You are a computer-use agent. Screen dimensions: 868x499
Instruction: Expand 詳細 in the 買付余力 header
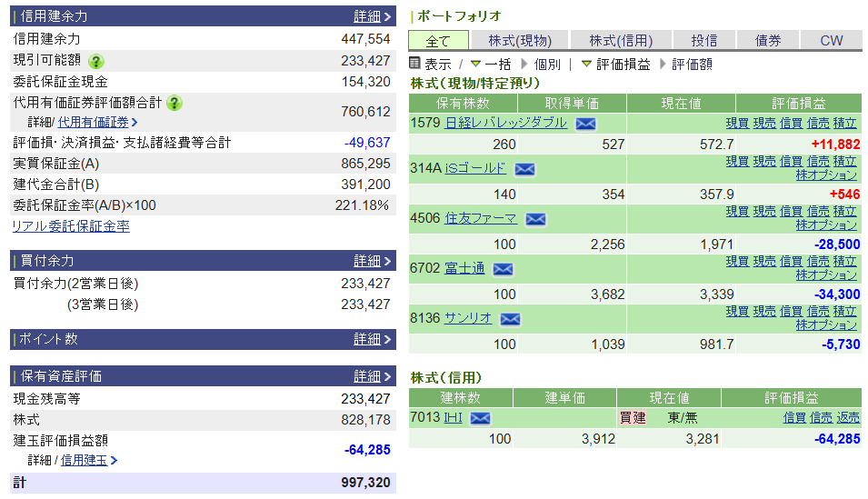372,261
